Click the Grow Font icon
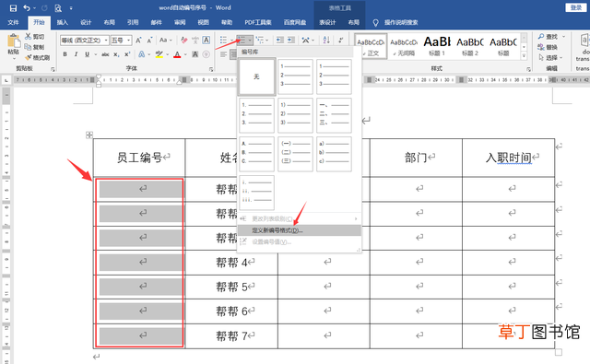590x364 pixels. (138, 41)
